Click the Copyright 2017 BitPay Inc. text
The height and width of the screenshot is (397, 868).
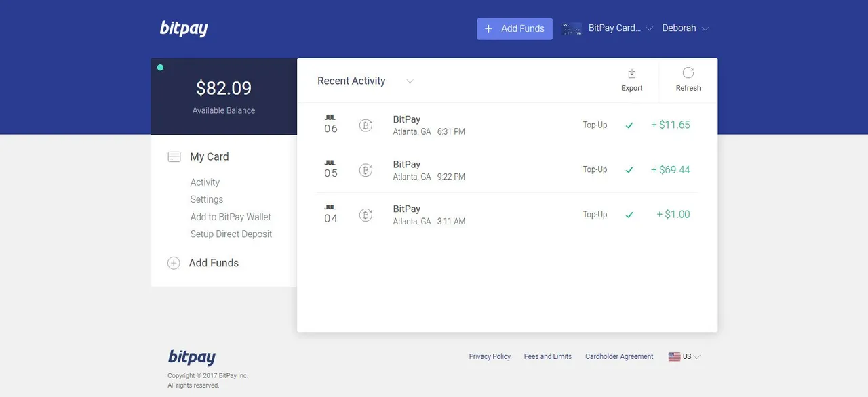(208, 375)
